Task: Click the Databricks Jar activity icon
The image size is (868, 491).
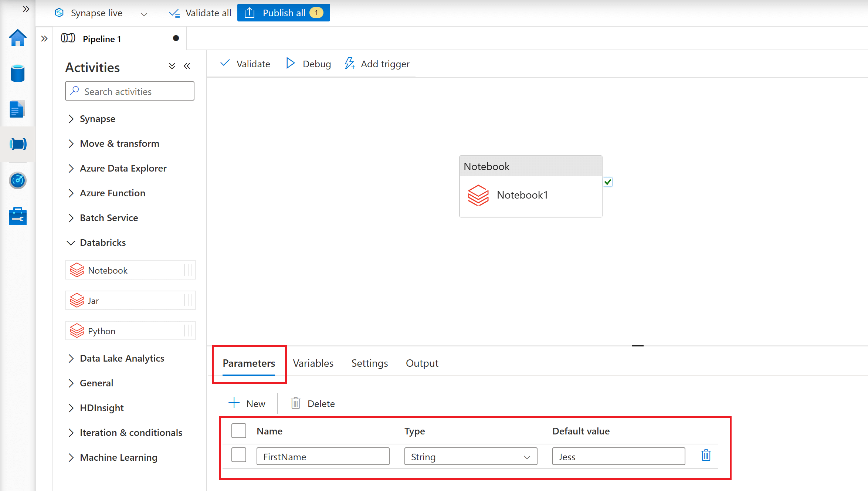Action: [77, 301]
